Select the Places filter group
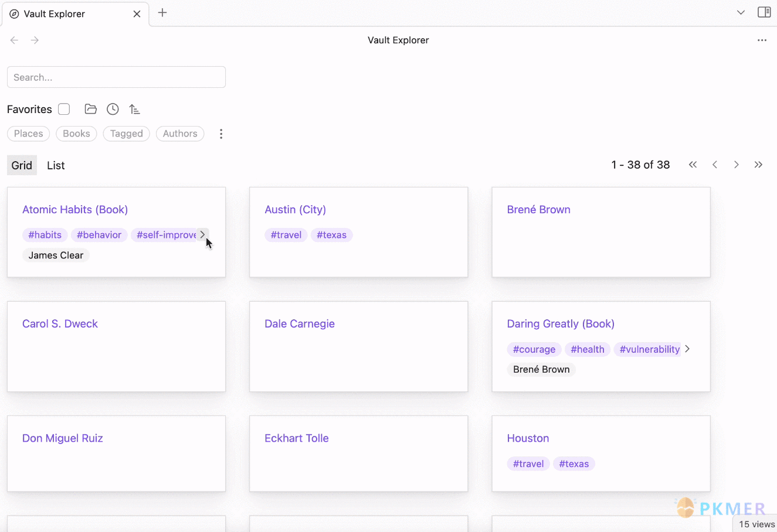777x532 pixels. [x=28, y=134]
